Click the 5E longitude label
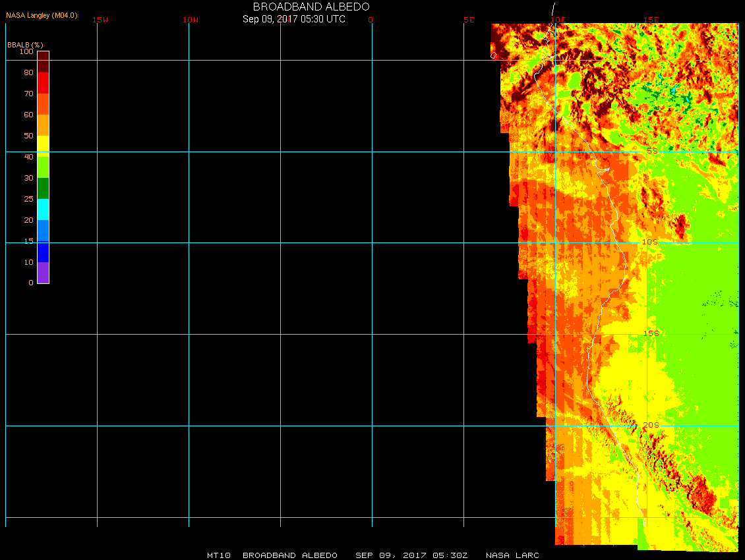 click(469, 20)
